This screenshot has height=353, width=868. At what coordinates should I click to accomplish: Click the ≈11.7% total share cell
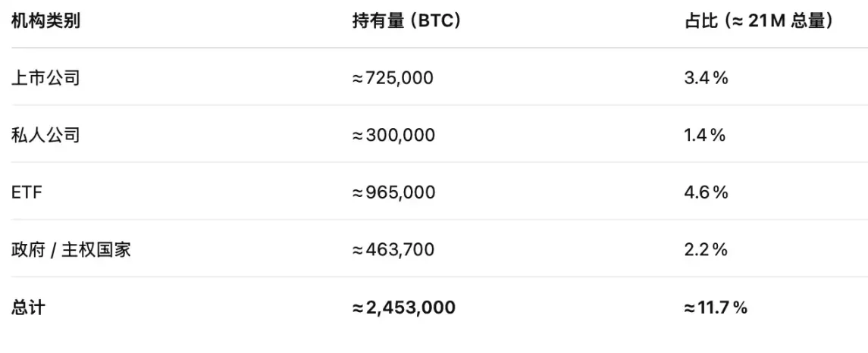point(716,308)
